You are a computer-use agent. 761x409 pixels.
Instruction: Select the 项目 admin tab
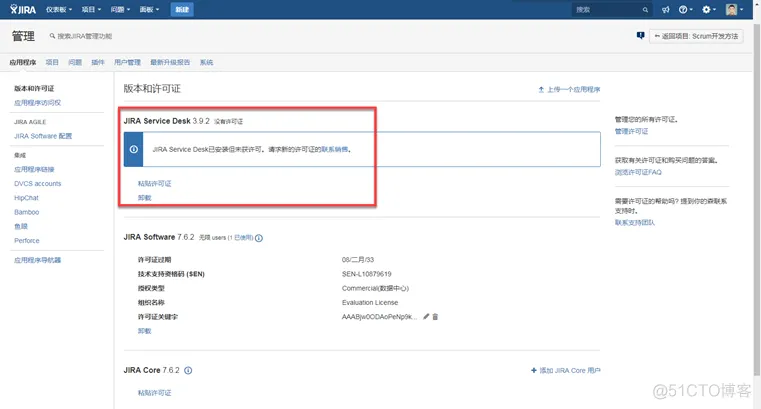coord(52,62)
